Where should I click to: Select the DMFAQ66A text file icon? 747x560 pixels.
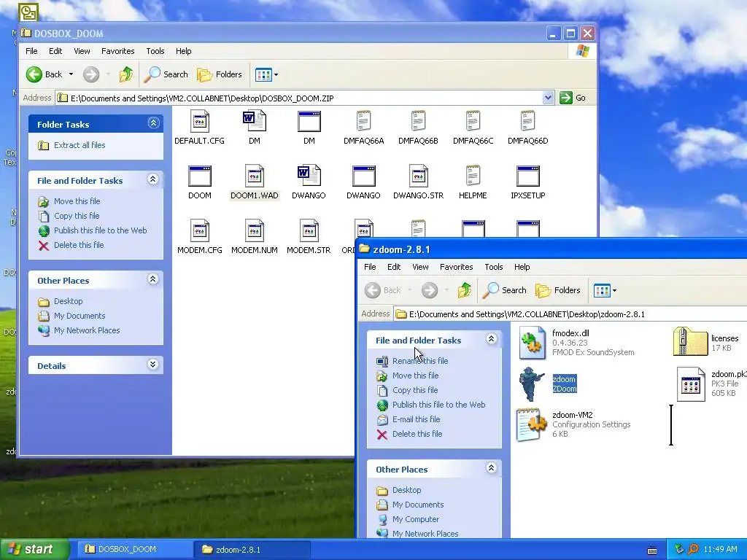pyautogui.click(x=363, y=121)
